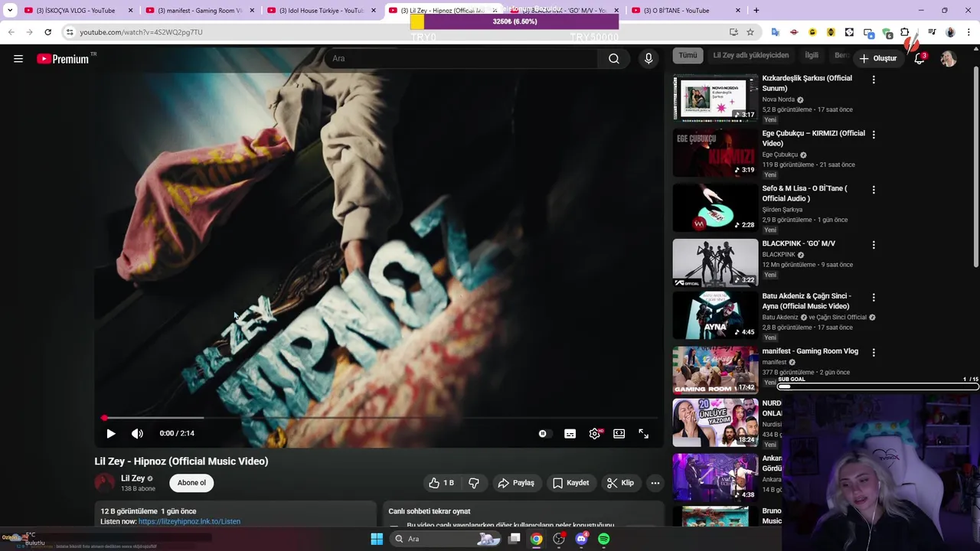Save video with Kaydet button

[571, 483]
